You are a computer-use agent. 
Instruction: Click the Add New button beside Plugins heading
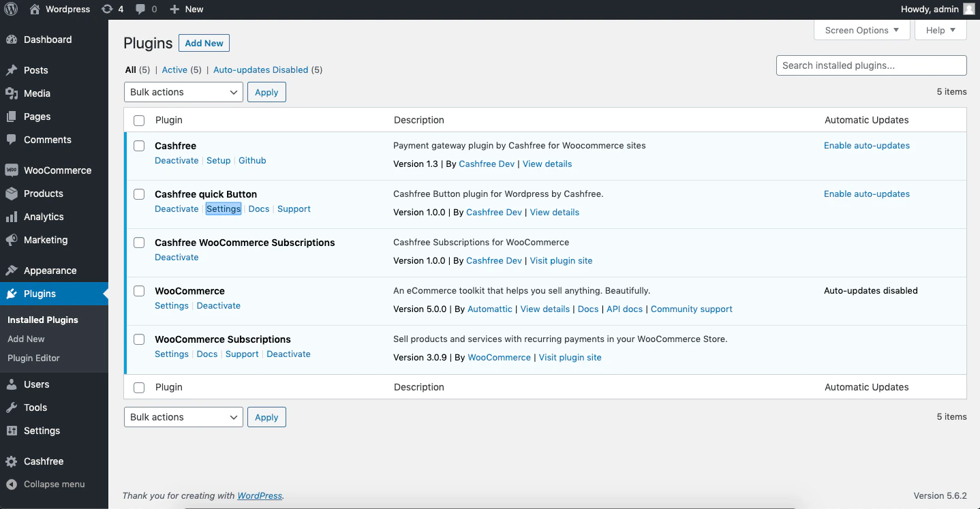click(204, 43)
